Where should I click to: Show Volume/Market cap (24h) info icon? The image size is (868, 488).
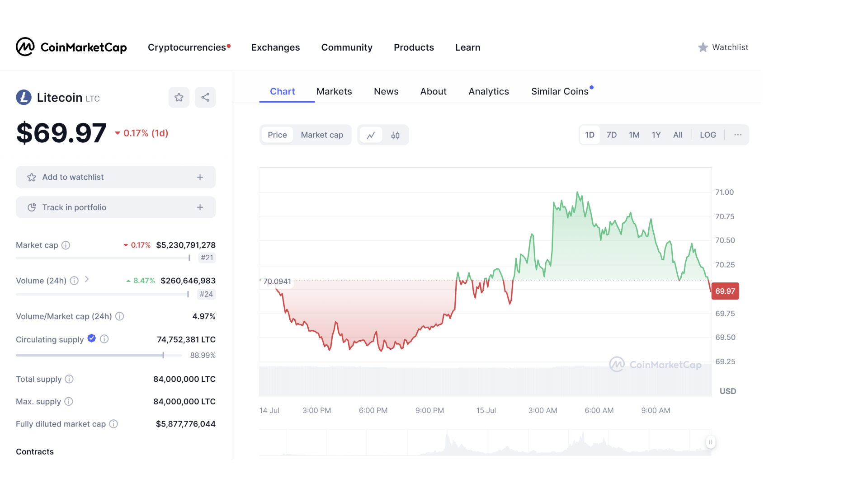119,316
